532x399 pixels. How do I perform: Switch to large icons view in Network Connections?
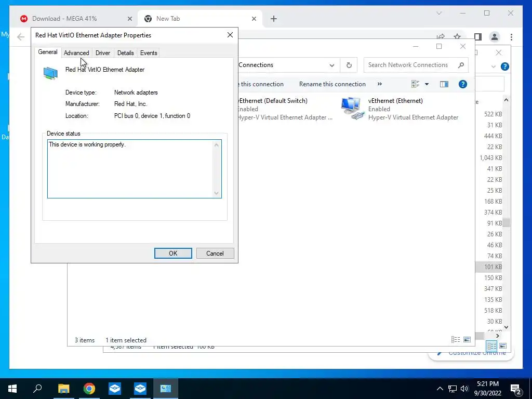tap(467, 340)
